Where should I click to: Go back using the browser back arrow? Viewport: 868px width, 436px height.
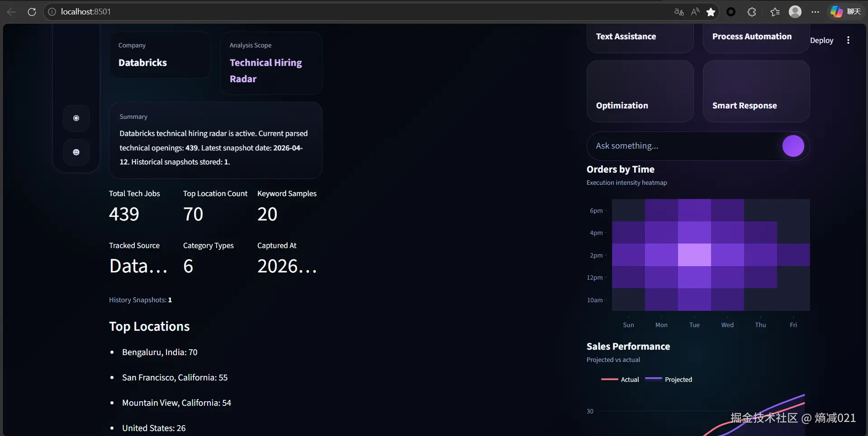coord(12,12)
